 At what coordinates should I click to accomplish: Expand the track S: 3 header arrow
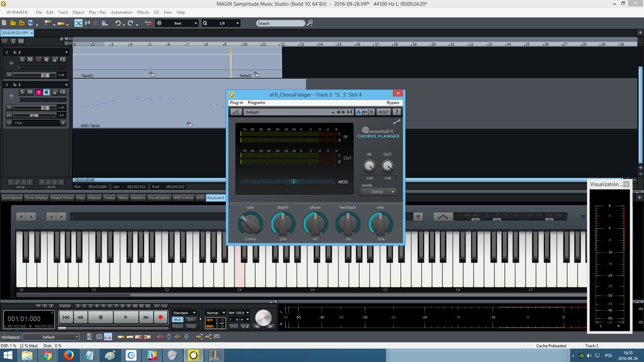tap(67, 85)
